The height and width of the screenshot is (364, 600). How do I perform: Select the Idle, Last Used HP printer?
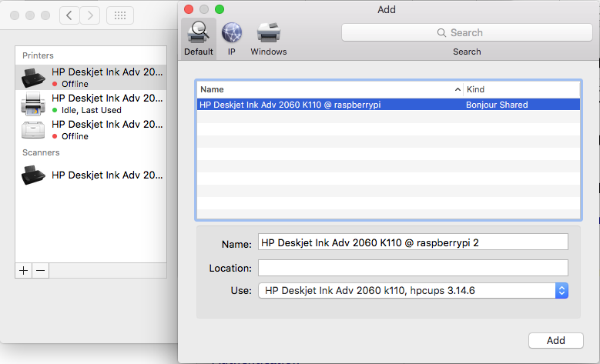pos(91,104)
